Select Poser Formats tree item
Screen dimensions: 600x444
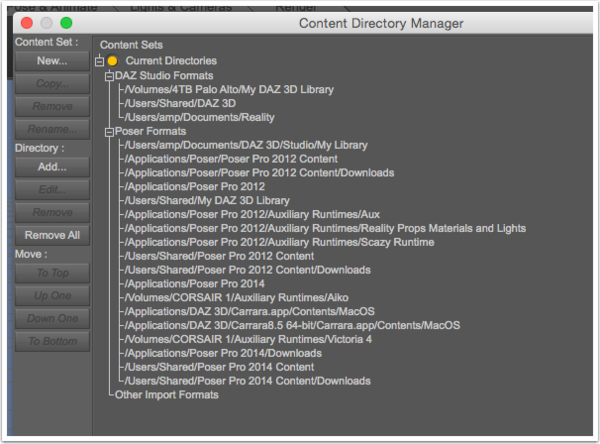click(150, 131)
